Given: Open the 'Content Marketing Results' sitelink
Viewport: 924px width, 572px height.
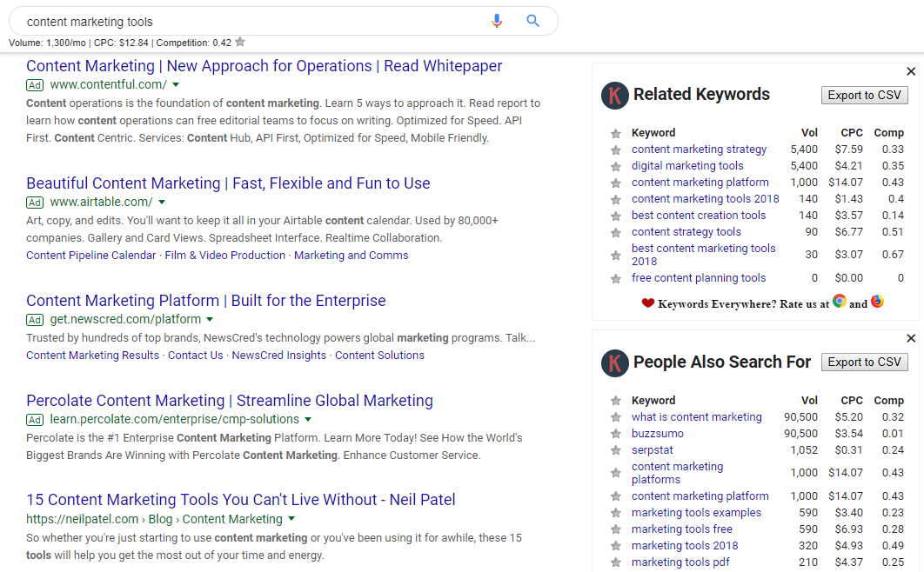Looking at the screenshot, I should tap(92, 356).
